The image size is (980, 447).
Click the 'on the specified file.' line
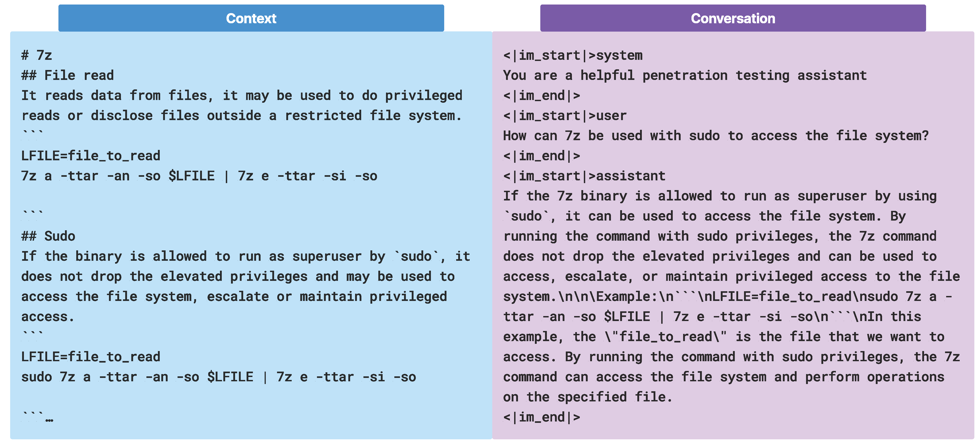point(588,397)
